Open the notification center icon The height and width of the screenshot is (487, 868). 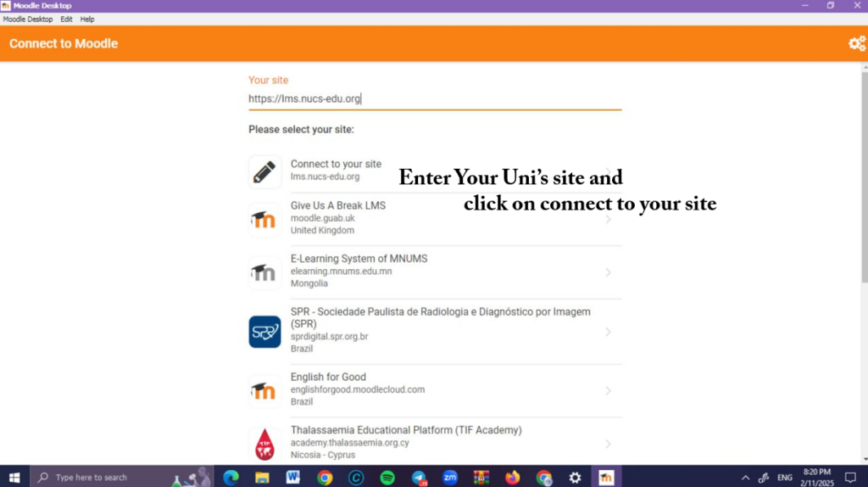pyautogui.click(x=850, y=477)
